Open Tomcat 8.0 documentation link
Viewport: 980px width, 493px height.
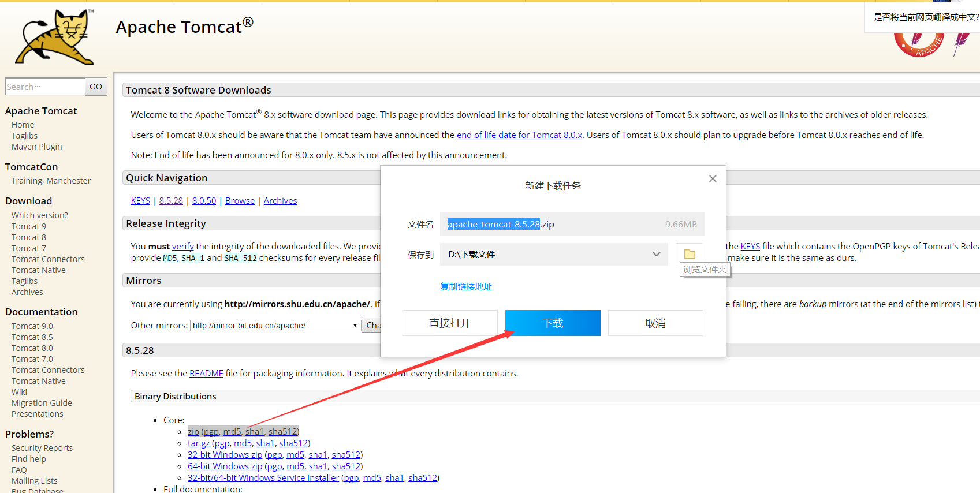pyautogui.click(x=32, y=348)
